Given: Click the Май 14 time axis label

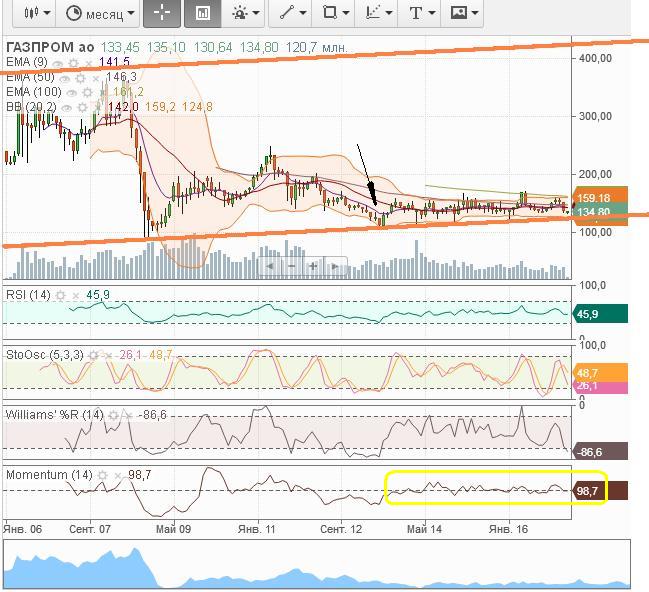Looking at the screenshot, I should [424, 529].
